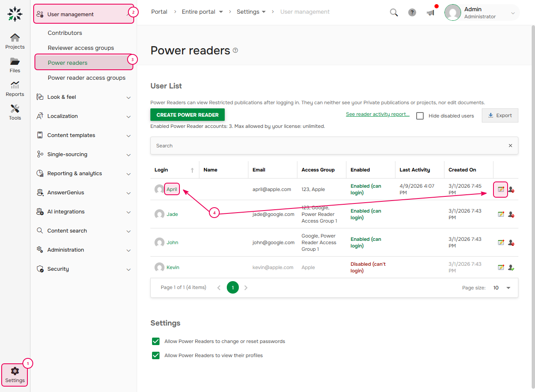Open the Projects home icon
The image size is (535, 392).
coord(15,38)
